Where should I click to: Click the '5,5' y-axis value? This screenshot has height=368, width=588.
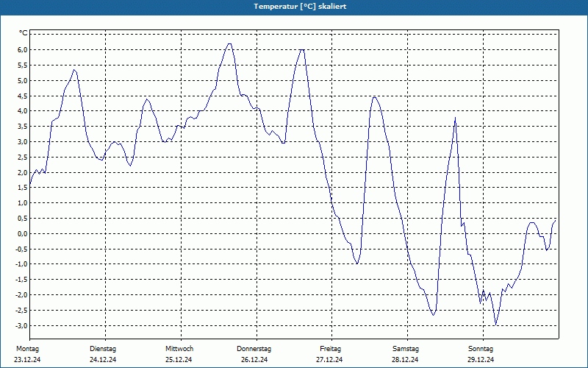click(x=23, y=66)
